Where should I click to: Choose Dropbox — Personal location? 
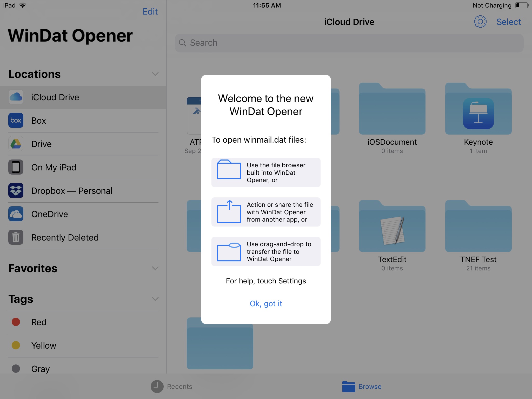click(x=83, y=191)
